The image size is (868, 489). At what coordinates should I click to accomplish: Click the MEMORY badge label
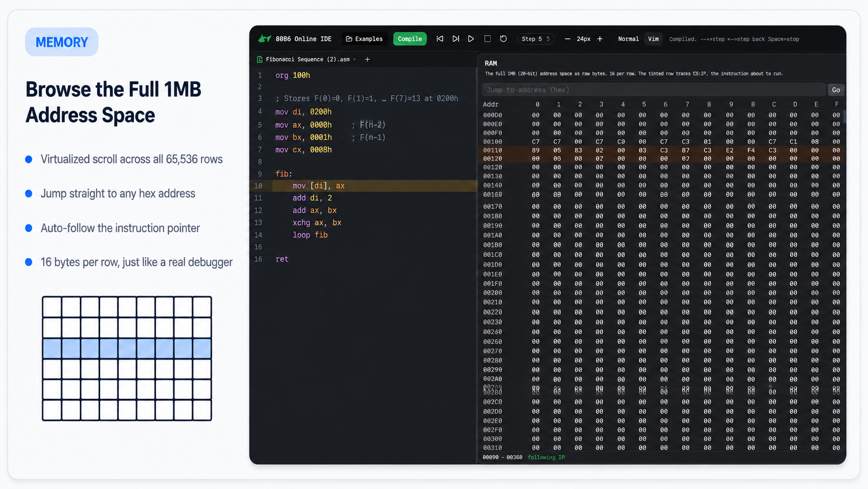[x=62, y=42]
